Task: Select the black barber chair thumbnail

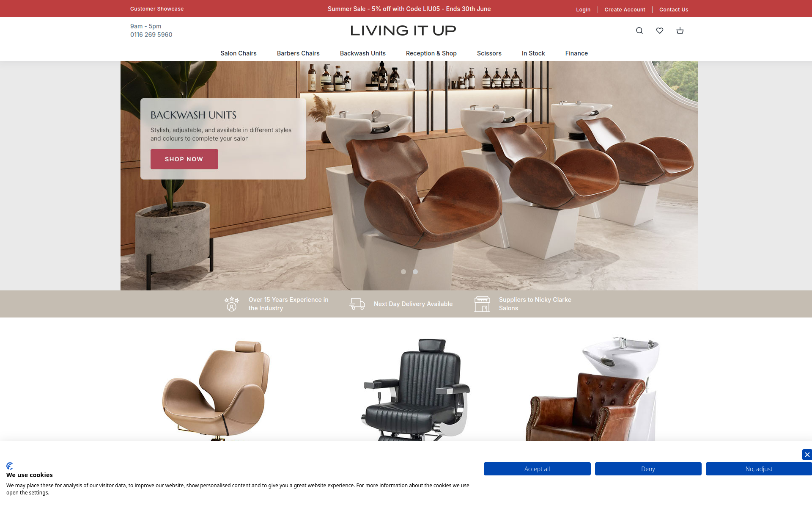Action: (x=416, y=389)
